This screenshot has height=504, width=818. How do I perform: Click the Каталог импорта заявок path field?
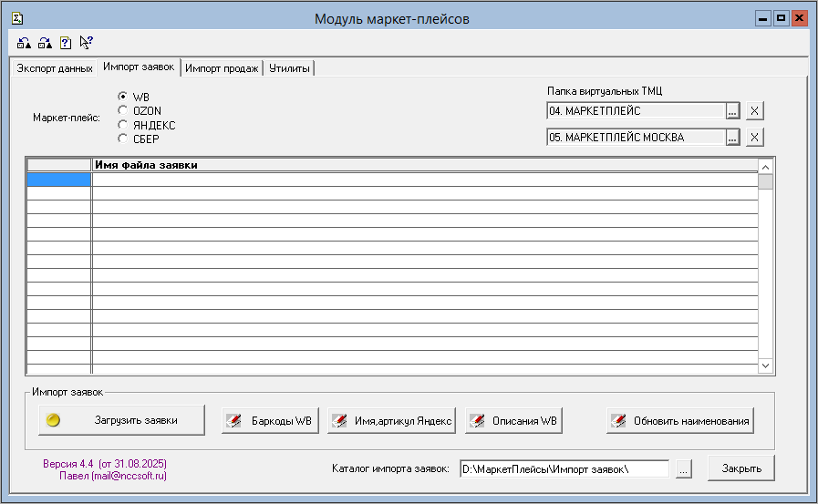pos(564,468)
